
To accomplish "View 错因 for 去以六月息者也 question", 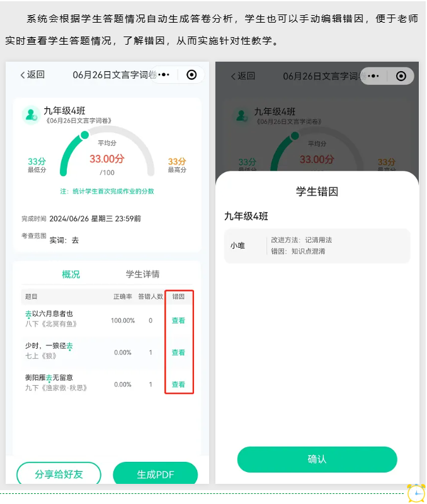I will click(178, 320).
